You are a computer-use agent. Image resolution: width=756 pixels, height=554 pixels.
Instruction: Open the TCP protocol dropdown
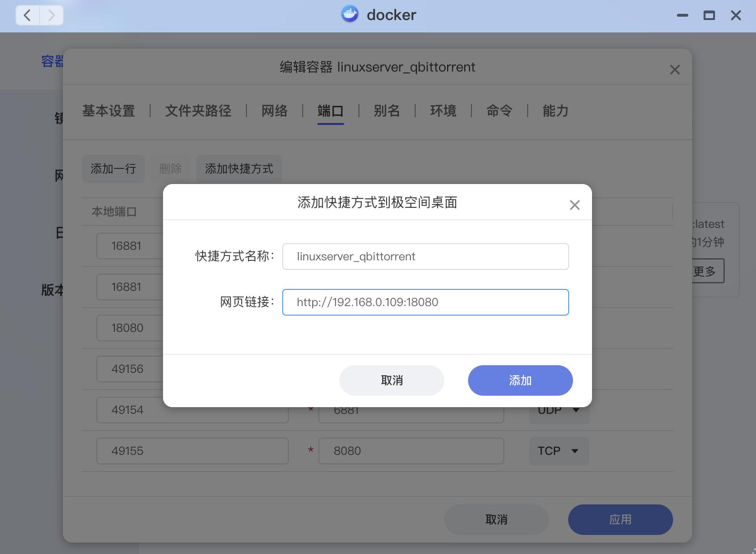(x=559, y=451)
